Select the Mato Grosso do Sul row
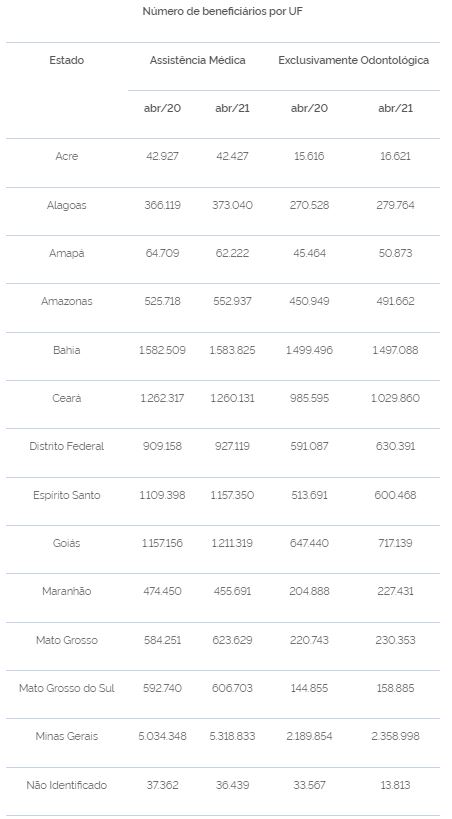The width and height of the screenshot is (452, 819). point(223,688)
